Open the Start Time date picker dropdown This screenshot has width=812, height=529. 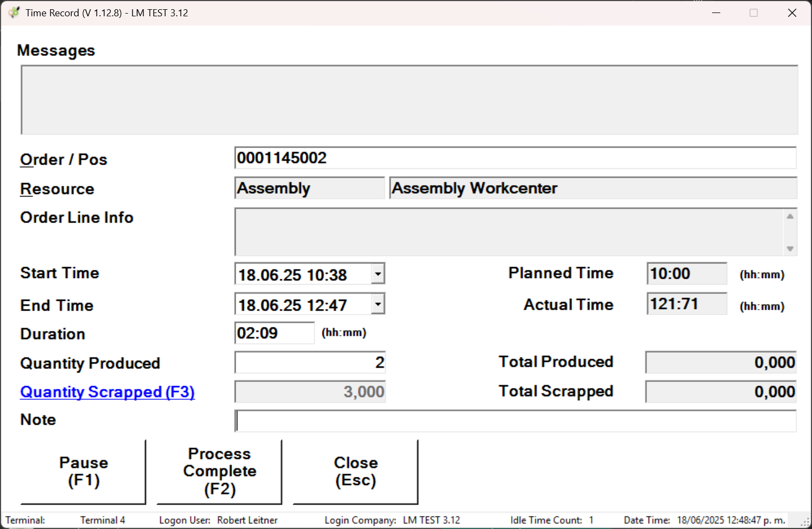[377, 274]
